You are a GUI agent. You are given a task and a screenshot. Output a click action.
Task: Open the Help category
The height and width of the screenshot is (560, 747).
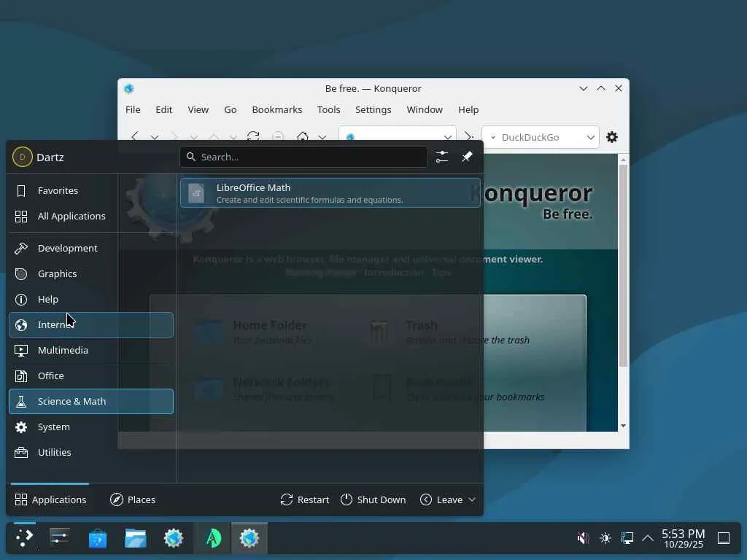91,299
